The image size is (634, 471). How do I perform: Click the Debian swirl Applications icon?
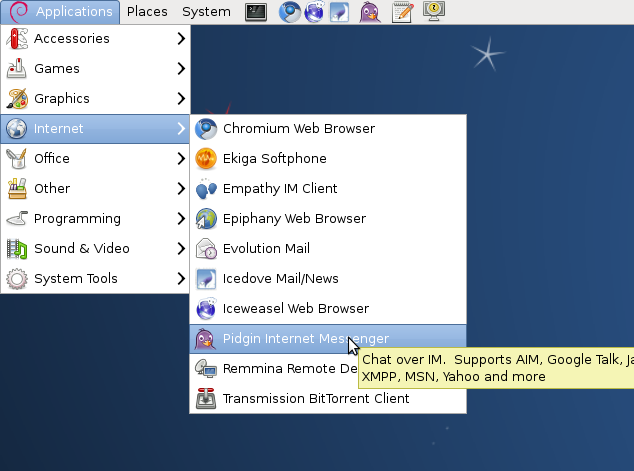(19, 12)
